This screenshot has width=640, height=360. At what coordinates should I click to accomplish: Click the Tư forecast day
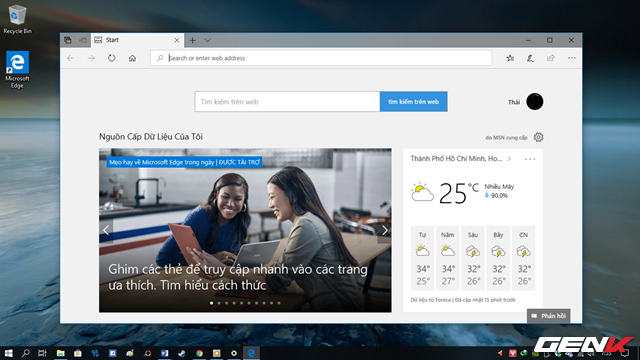coord(422,258)
